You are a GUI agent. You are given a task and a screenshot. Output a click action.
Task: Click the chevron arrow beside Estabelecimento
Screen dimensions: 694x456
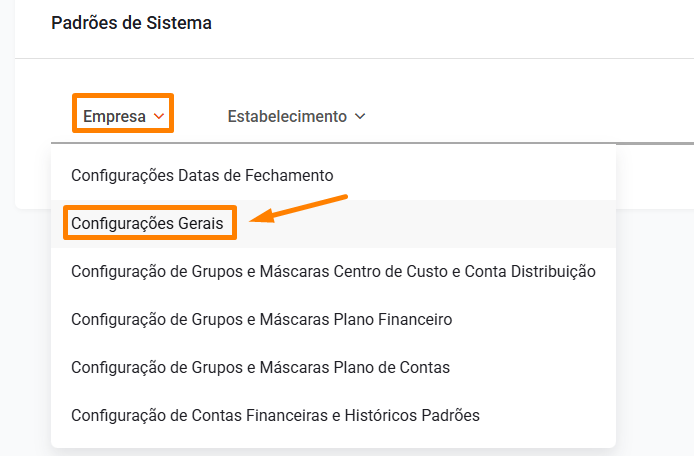point(360,117)
